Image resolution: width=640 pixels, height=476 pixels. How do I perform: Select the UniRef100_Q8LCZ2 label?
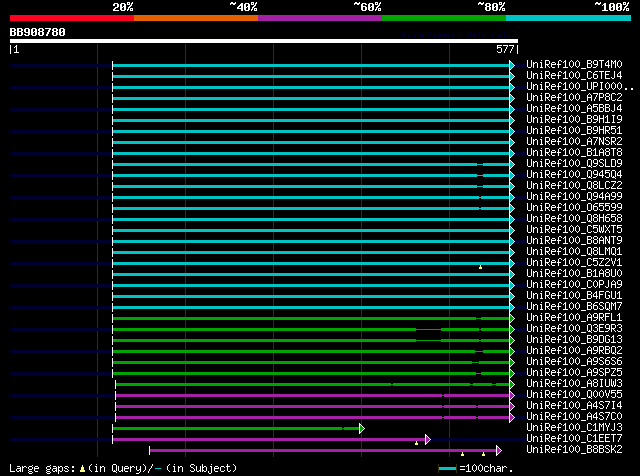tap(574, 186)
